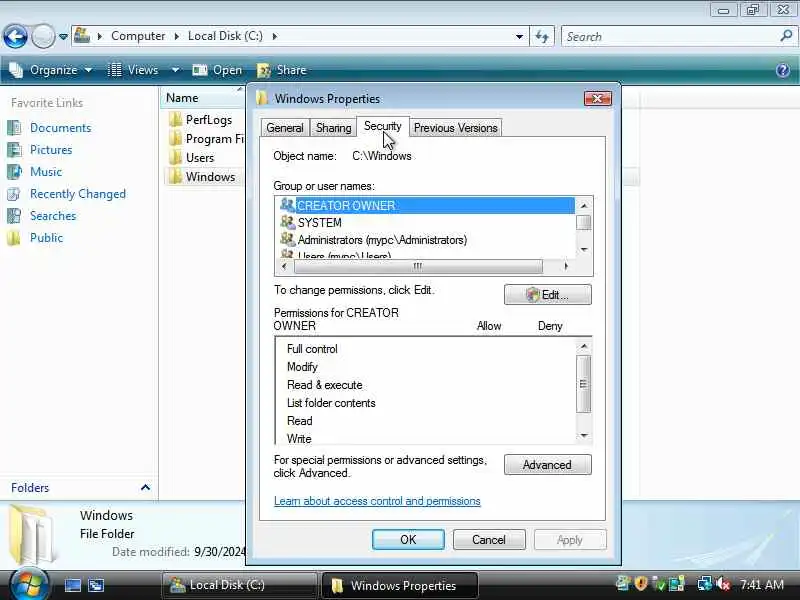800x600 pixels.
Task: Open Help with the question mark icon
Action: [783, 70]
